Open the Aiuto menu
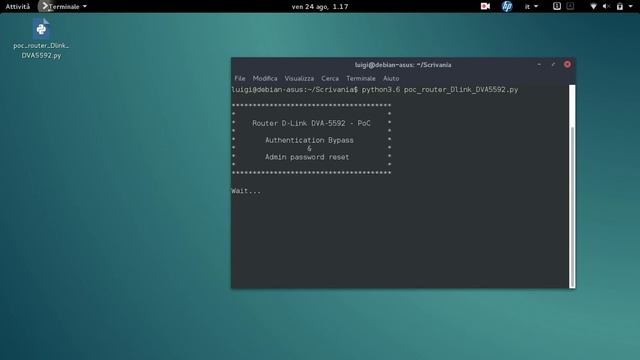 click(x=391, y=78)
